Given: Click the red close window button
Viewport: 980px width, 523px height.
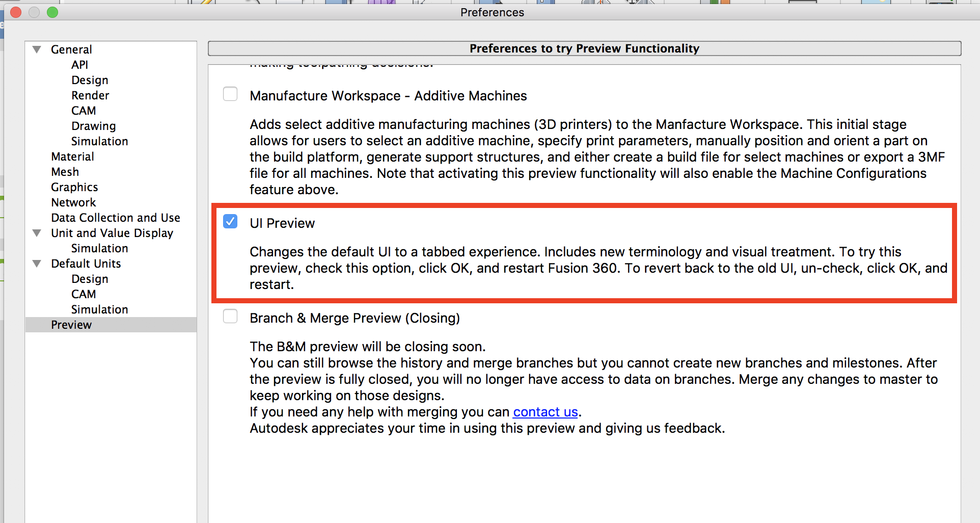Looking at the screenshot, I should pos(16,12).
